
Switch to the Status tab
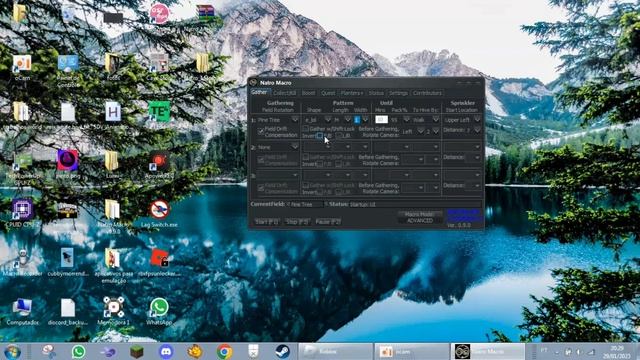tap(376, 93)
